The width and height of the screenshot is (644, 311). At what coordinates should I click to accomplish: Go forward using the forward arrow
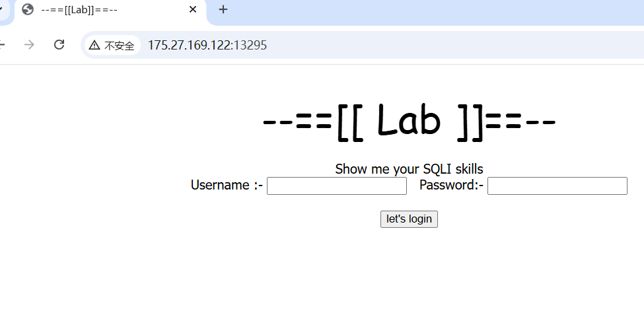pos(29,45)
